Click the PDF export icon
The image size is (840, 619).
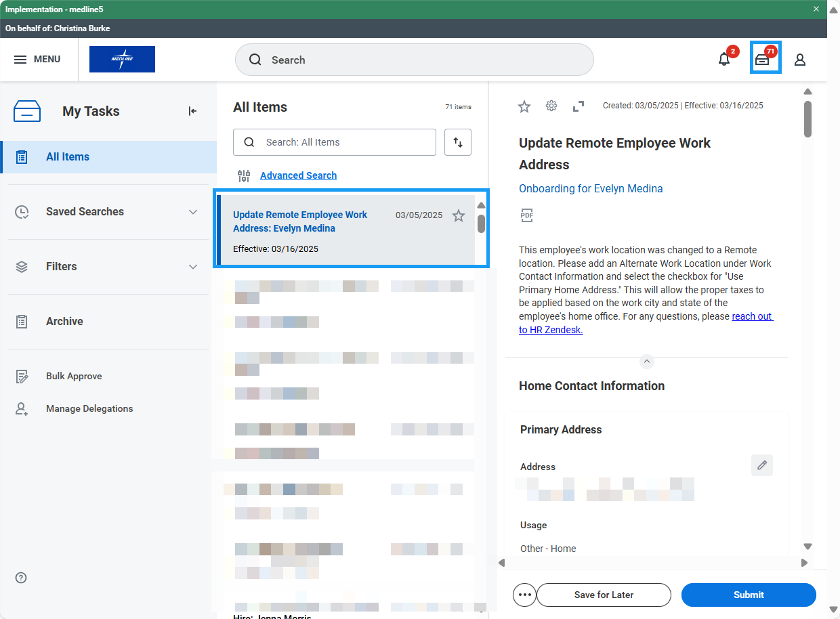pos(526,215)
